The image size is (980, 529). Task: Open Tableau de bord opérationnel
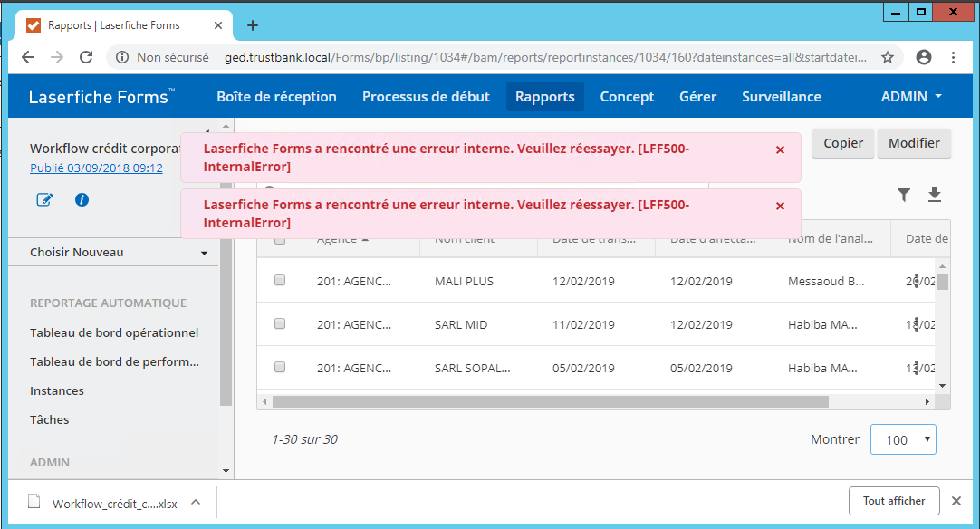coord(114,333)
